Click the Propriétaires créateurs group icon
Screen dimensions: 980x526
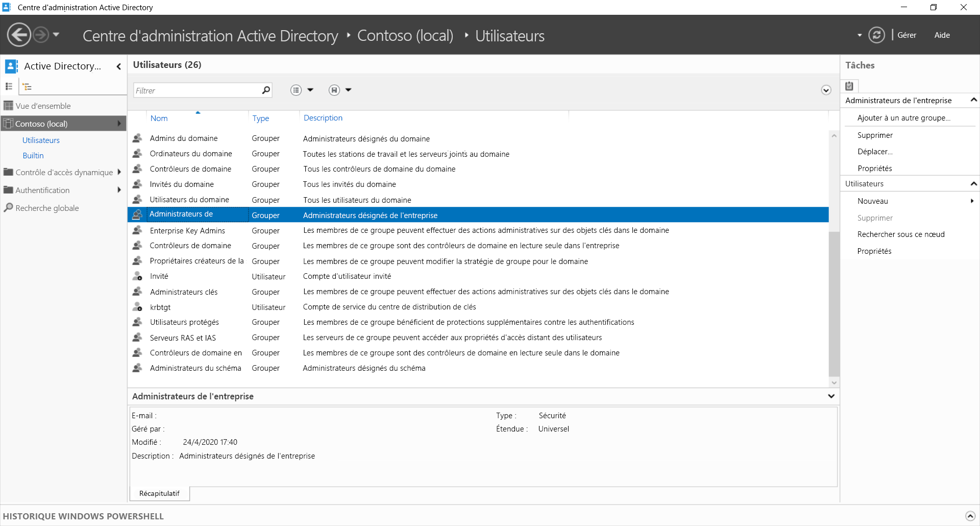coord(137,261)
